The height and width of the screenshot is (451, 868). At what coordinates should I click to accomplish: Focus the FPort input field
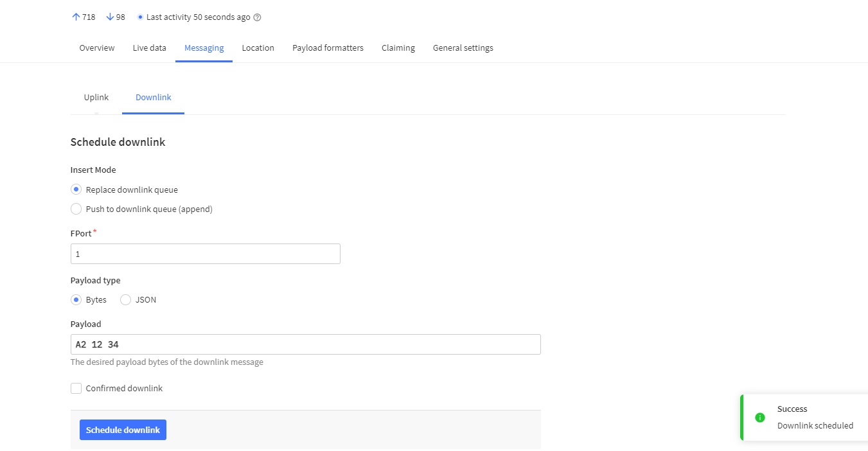pos(206,254)
